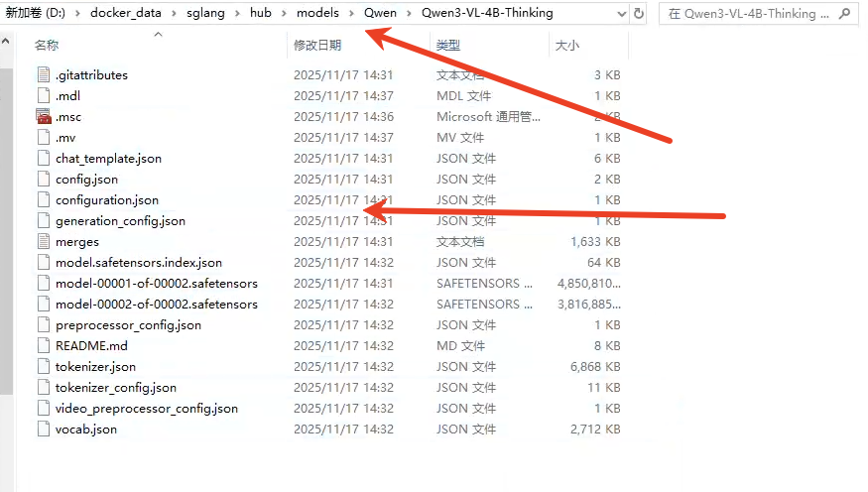The image size is (868, 492).
Task: Expand the chevron after Qwen in path
Action: pos(409,13)
